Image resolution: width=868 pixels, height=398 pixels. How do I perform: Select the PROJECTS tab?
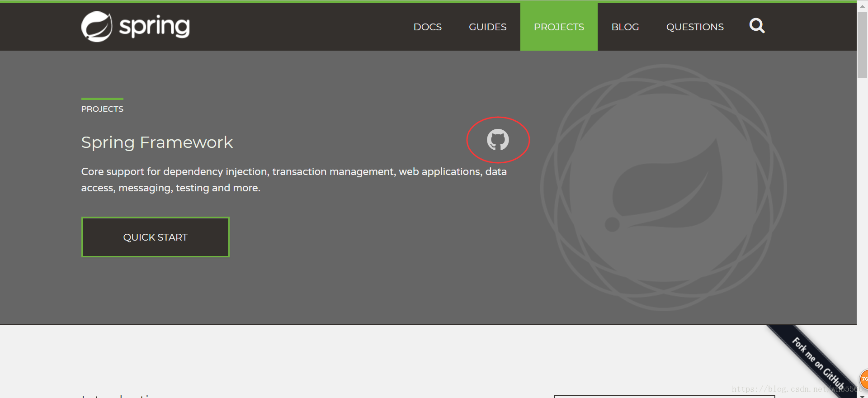[559, 27]
